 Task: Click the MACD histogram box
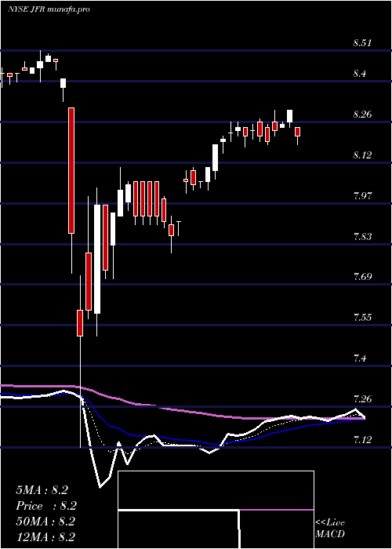click(216, 510)
